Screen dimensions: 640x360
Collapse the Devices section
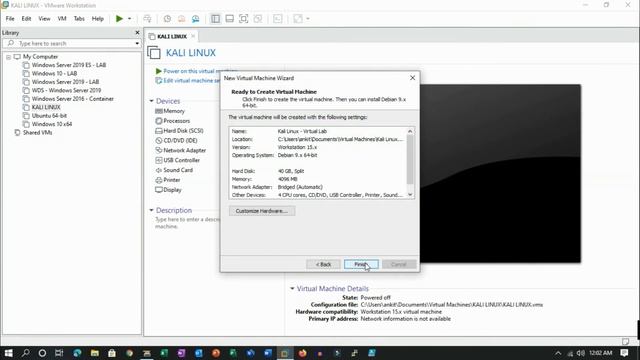tap(151, 101)
